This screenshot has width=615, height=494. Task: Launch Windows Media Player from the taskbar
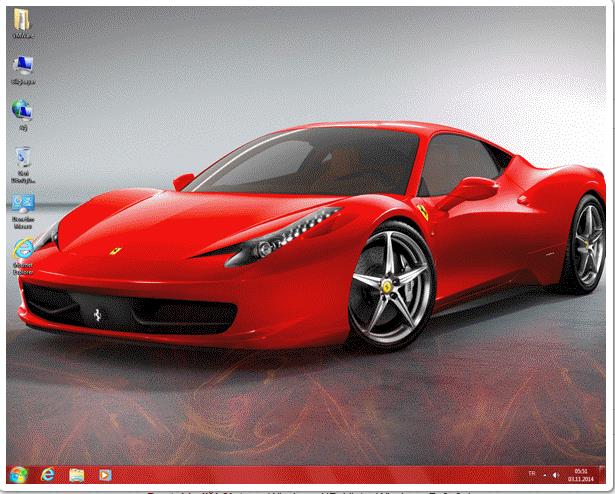(104, 474)
